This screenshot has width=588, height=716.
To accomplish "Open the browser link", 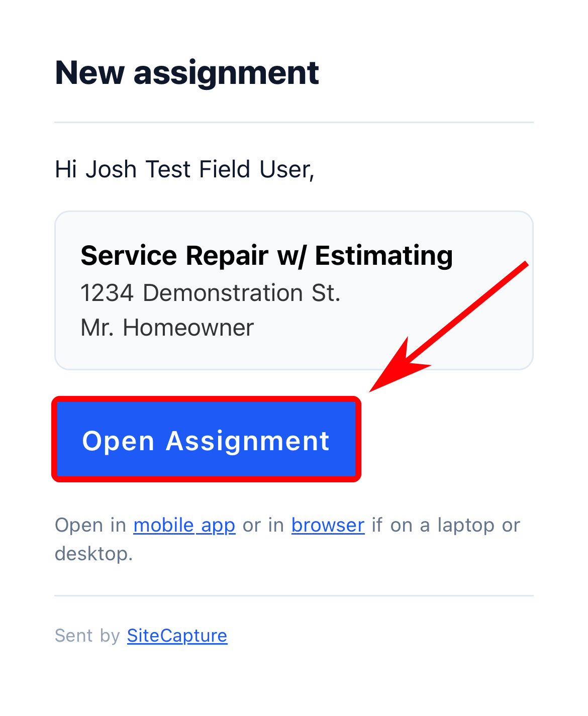I will (x=328, y=525).
